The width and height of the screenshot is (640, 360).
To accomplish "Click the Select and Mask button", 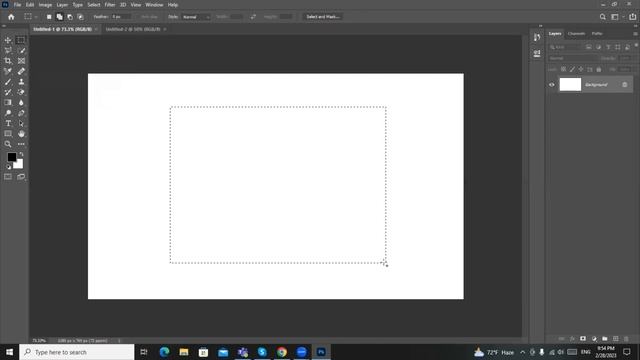I will (x=323, y=17).
